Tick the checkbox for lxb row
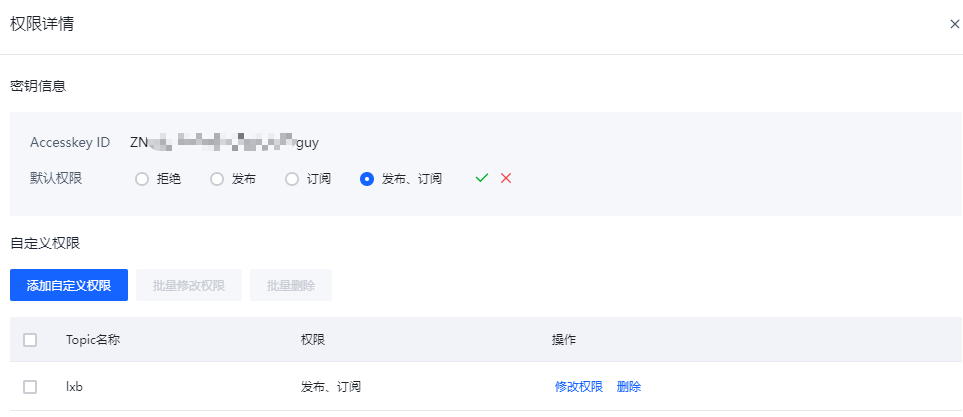The image size is (963, 417). coord(30,387)
